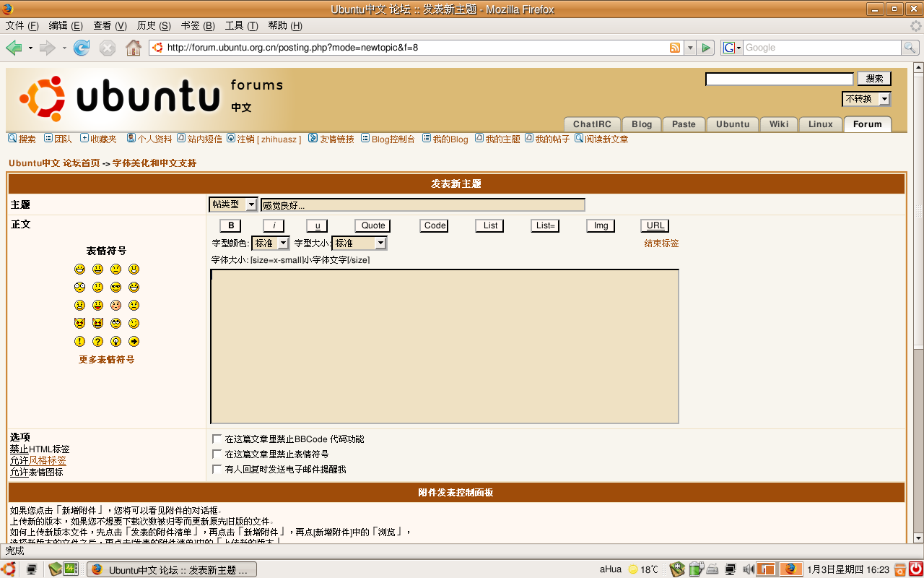Insert the angry gritted-teeth smiley

point(79,305)
